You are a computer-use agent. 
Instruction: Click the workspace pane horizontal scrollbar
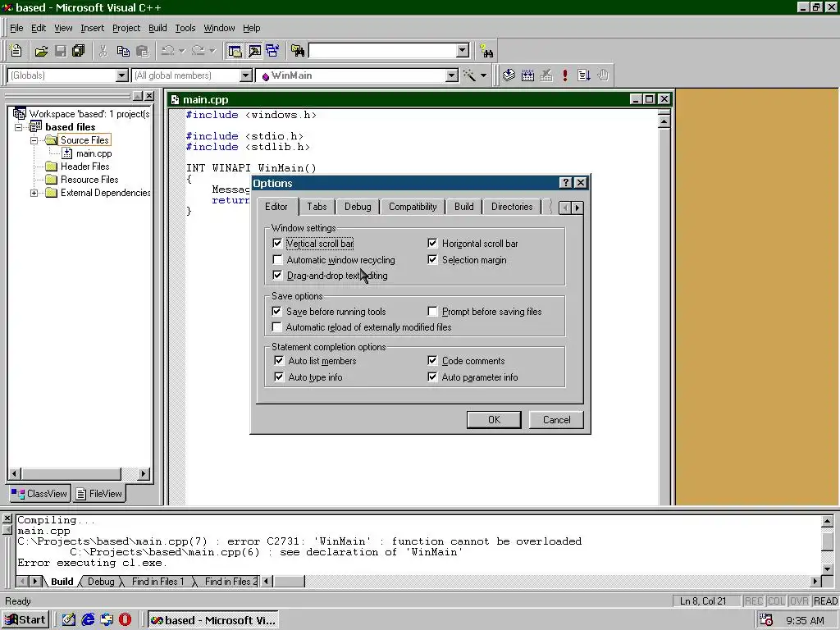tap(80, 473)
